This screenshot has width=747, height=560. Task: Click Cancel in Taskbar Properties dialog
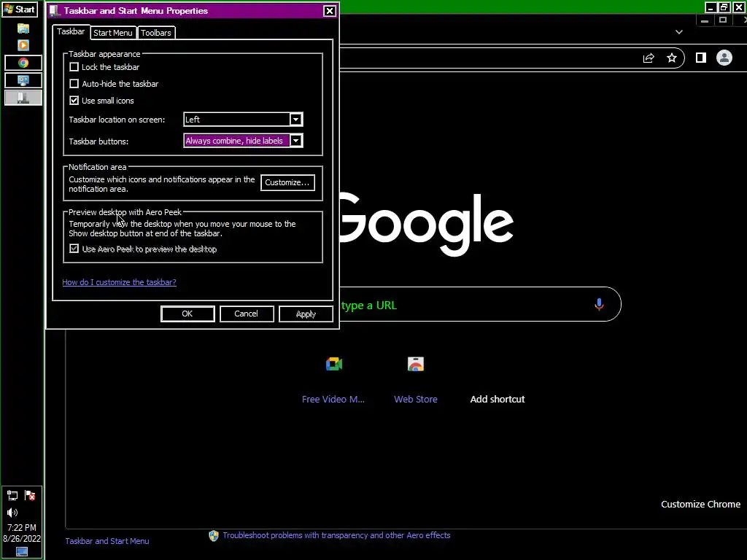pyautogui.click(x=247, y=314)
